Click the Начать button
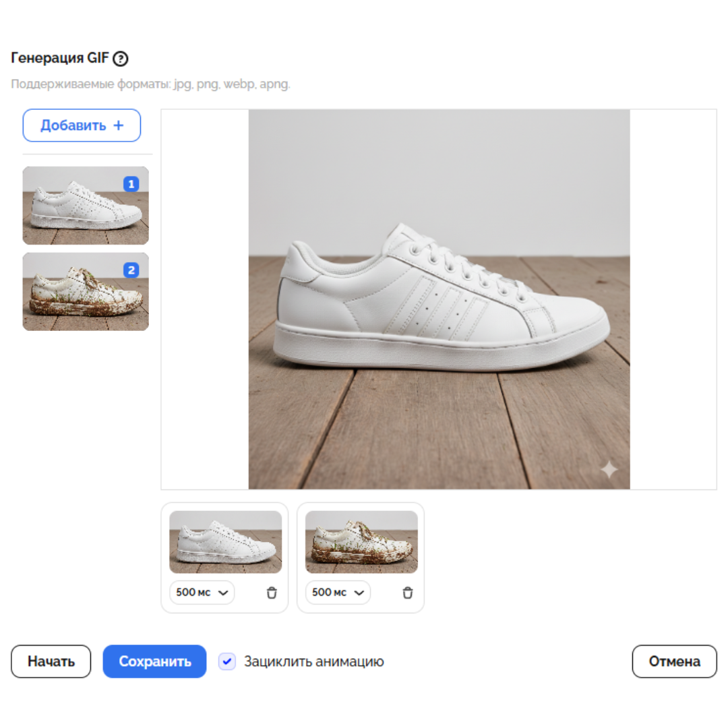728x728 pixels. click(51, 661)
